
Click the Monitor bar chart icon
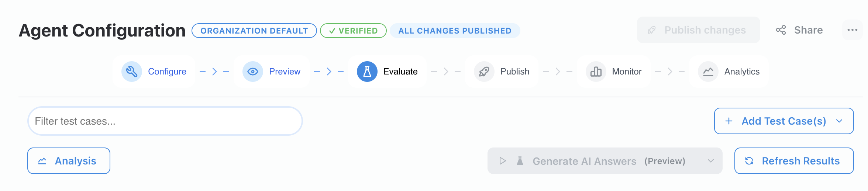(596, 72)
